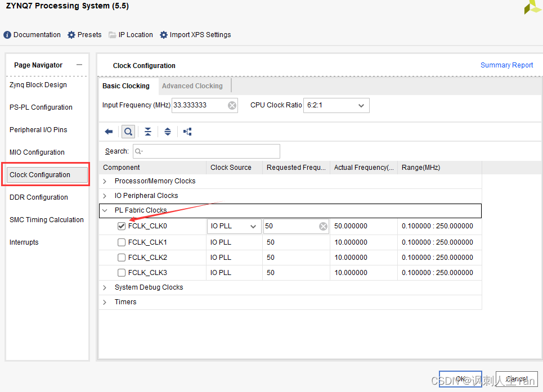Click the Actual Frequency column header

(364, 168)
